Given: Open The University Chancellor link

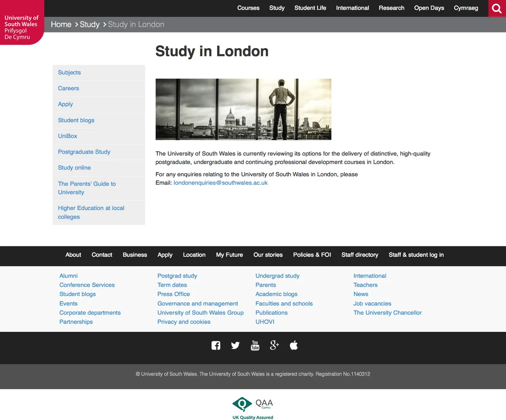Looking at the screenshot, I should (388, 313).
